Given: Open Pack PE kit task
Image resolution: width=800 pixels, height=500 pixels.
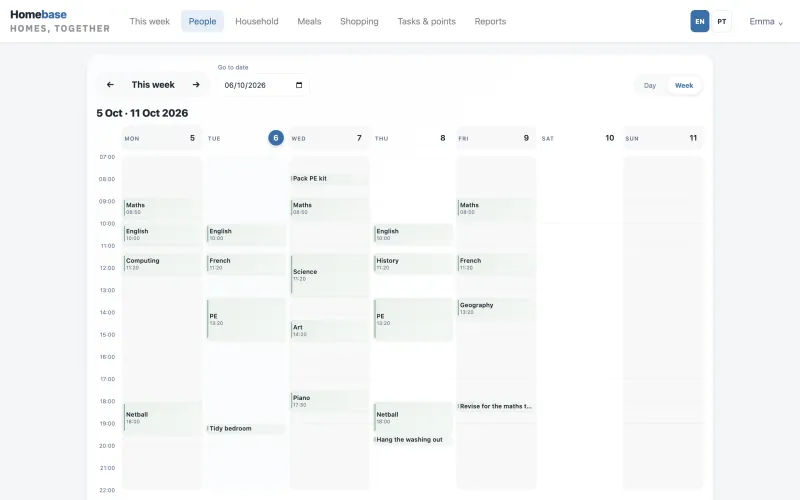Looking at the screenshot, I should [329, 179].
